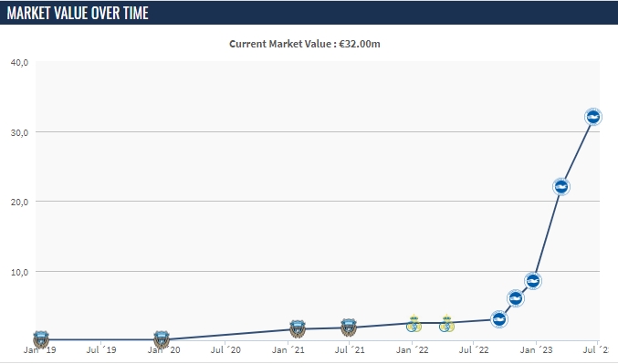Click the Jul '19 axis label
This screenshot has width=618, height=364.
[101, 349]
